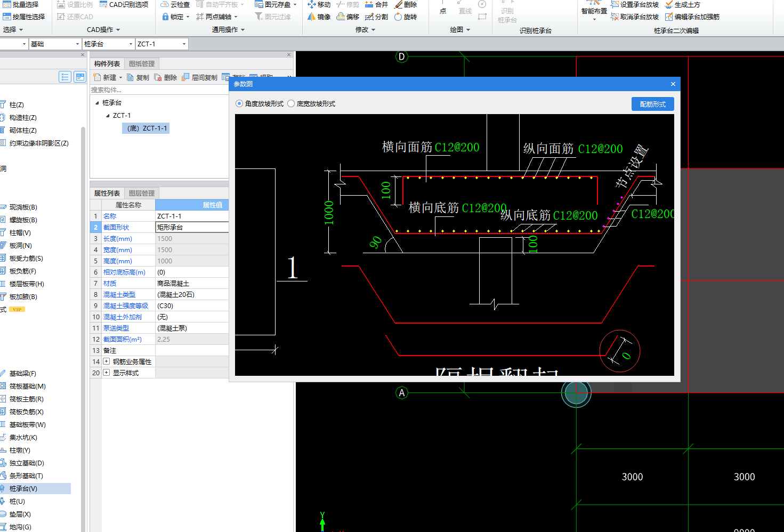Viewport: 784px width, 532px height.
Task: Select the 移动 move tool
Action: point(319,4)
